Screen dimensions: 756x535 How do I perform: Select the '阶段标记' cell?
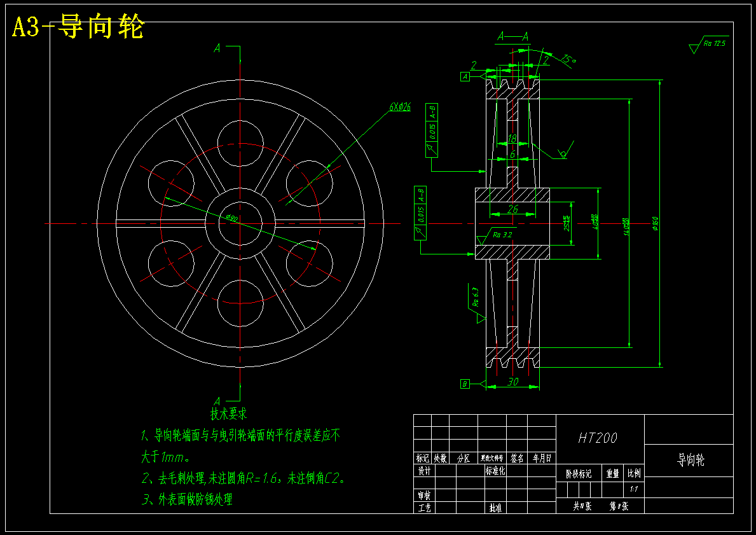pyautogui.click(x=579, y=474)
